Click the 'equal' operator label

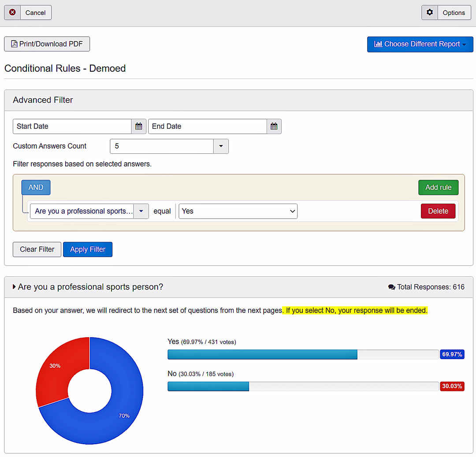(162, 211)
